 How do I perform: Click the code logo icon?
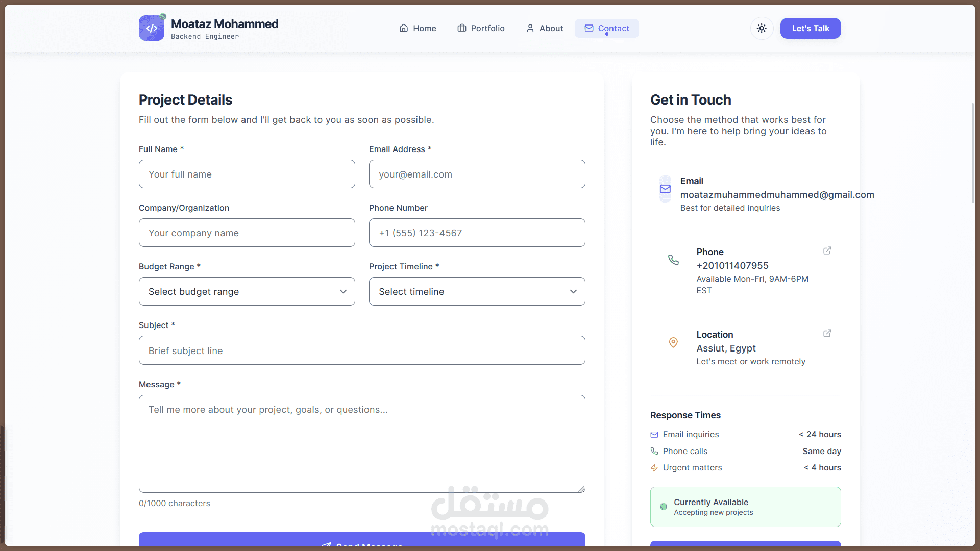[x=152, y=28]
